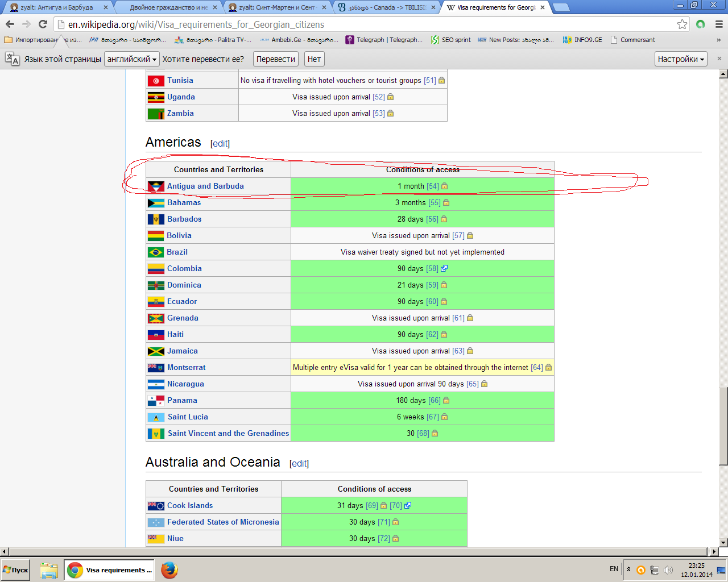Open the INFO9.GE bookmark
The width and height of the screenshot is (728, 582).
point(582,40)
